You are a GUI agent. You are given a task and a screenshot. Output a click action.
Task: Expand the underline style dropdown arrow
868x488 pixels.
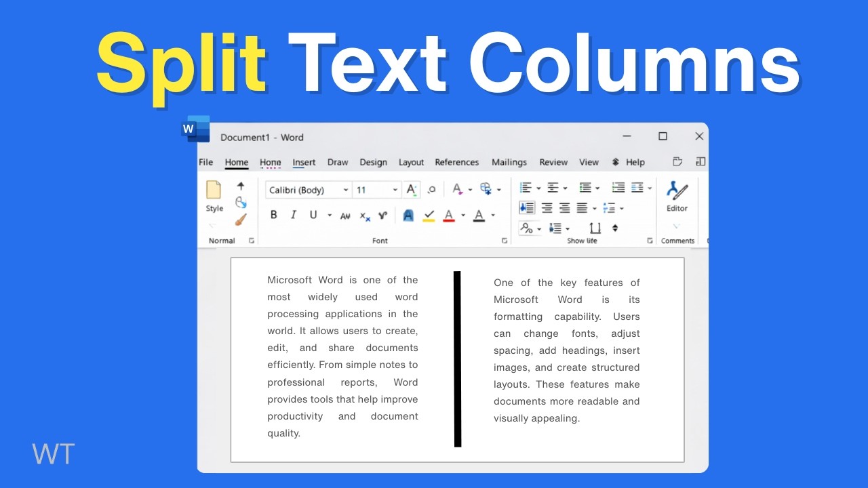330,216
